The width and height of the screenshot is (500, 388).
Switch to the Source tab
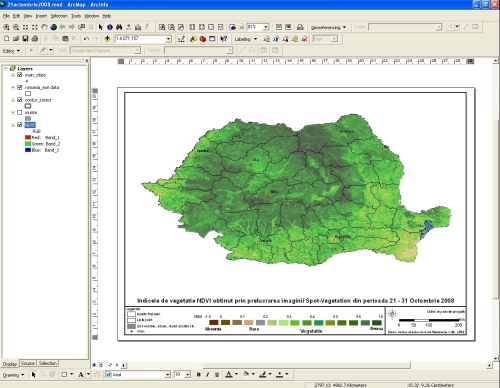28,363
